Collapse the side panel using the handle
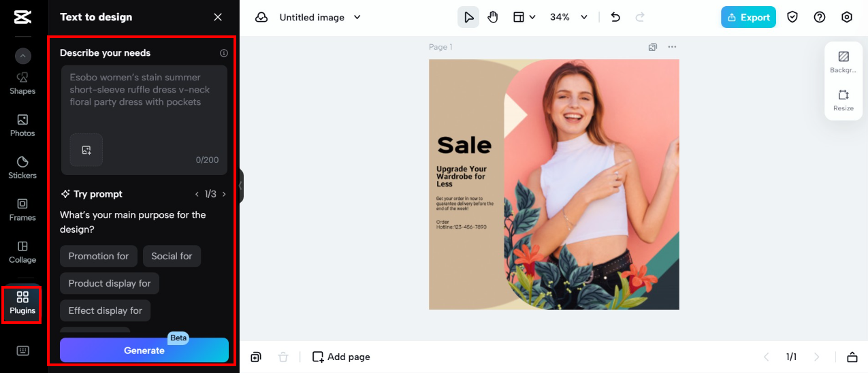 pos(241,186)
